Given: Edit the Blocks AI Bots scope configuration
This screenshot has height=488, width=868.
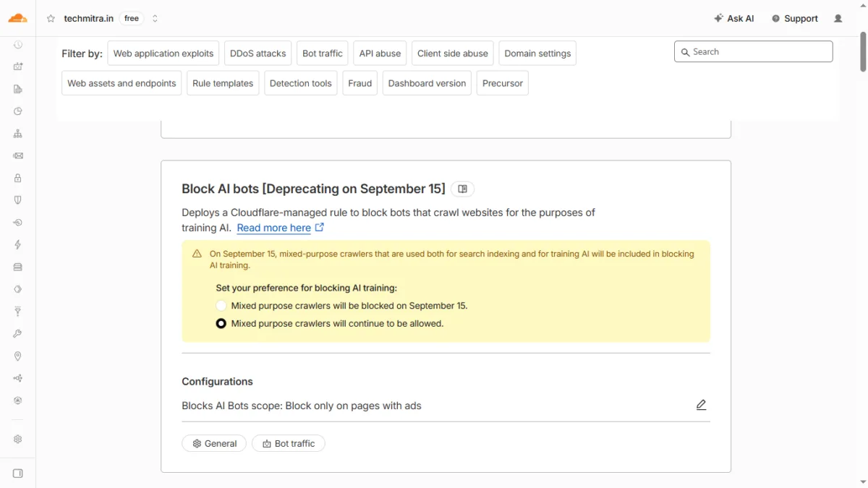Looking at the screenshot, I should 701,405.
